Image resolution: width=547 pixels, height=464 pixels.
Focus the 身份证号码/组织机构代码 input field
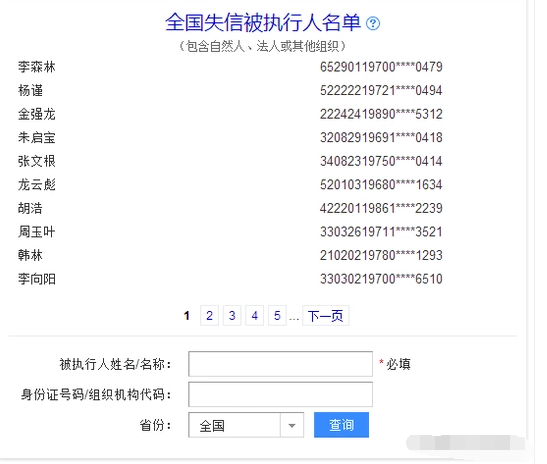pyautogui.click(x=280, y=395)
